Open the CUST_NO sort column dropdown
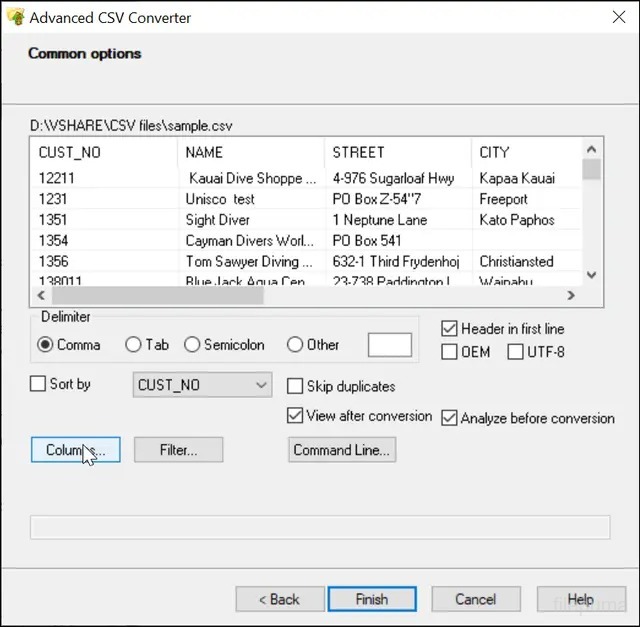This screenshot has height=627, width=640. (x=202, y=385)
